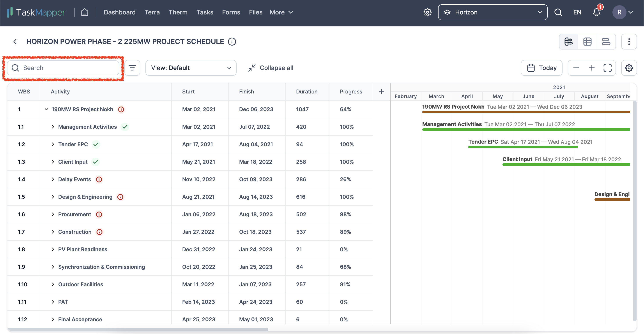The image size is (644, 334).
Task: Click checkmark icon beside Client Input
Action: coord(96,162)
